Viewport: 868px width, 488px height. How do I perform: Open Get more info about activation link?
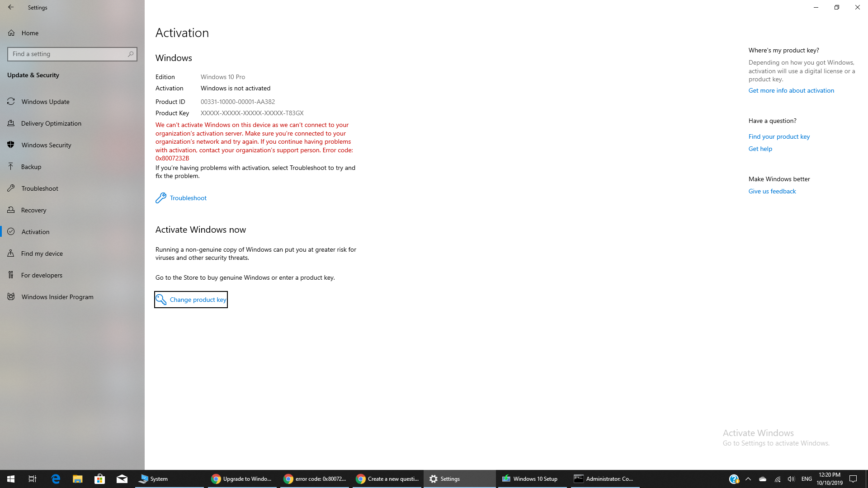point(791,90)
